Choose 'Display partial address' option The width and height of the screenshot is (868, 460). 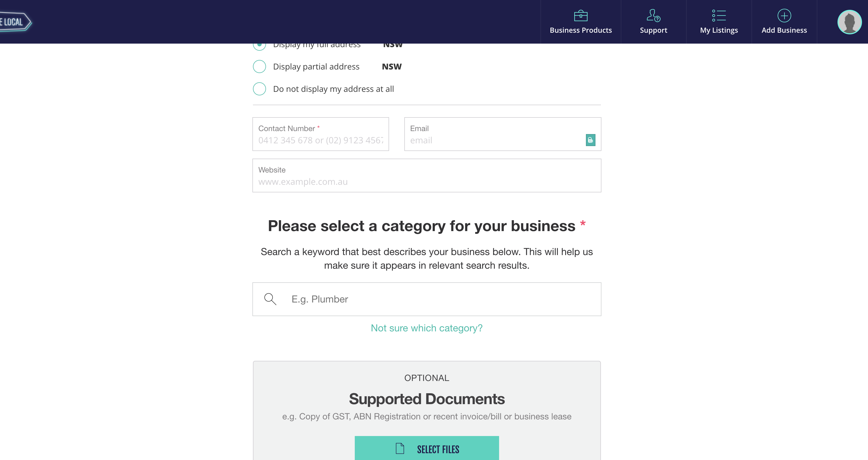point(259,66)
